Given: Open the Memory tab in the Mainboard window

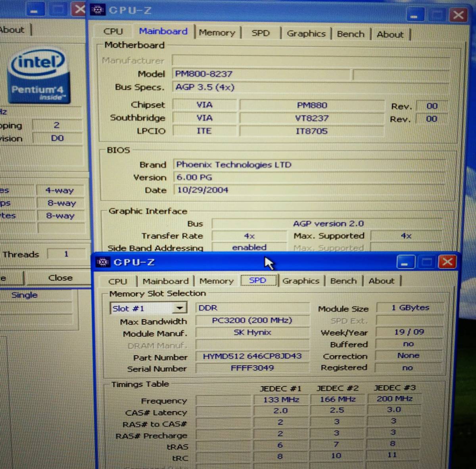Looking at the screenshot, I should (217, 33).
